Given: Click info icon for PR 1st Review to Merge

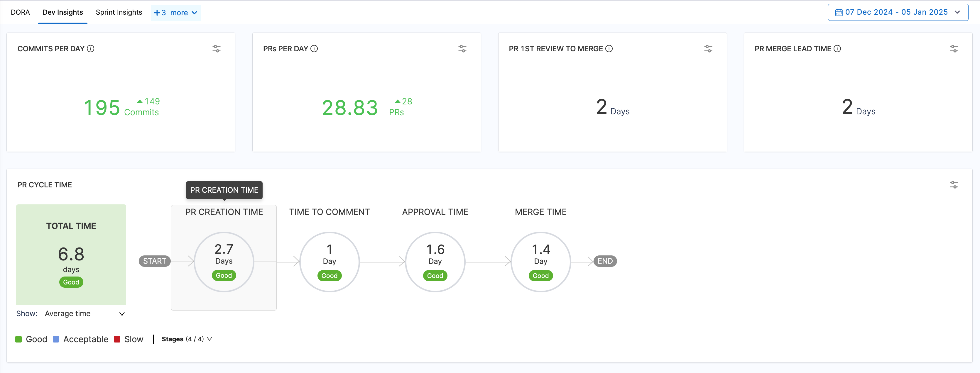Looking at the screenshot, I should pos(609,49).
